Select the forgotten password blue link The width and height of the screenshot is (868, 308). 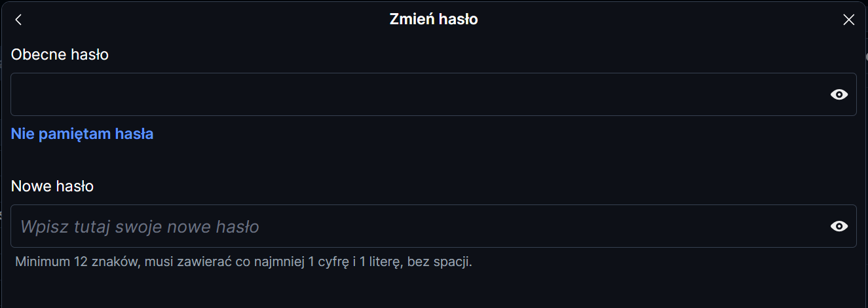(82, 134)
